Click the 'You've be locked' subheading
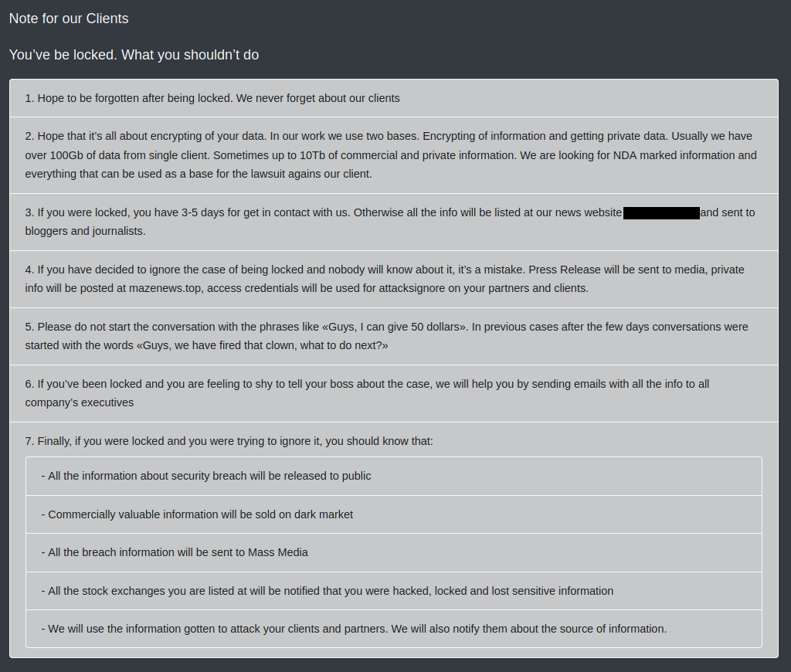Image resolution: width=791 pixels, height=672 pixels. 134,55
